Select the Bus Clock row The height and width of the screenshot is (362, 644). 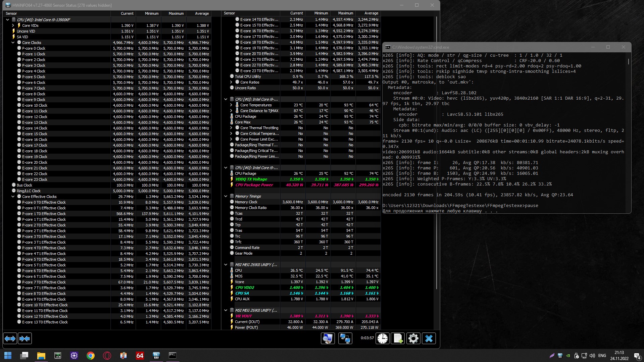pyautogui.click(x=111, y=185)
